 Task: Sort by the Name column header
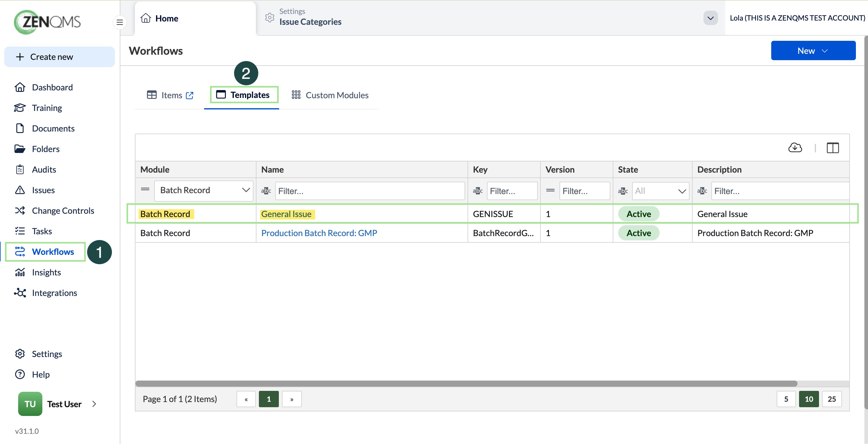[x=362, y=169]
